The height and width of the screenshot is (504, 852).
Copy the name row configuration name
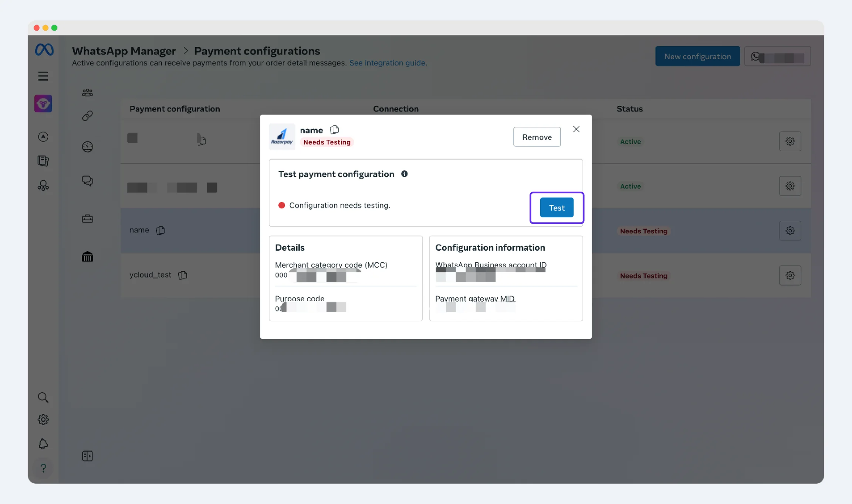click(x=160, y=230)
